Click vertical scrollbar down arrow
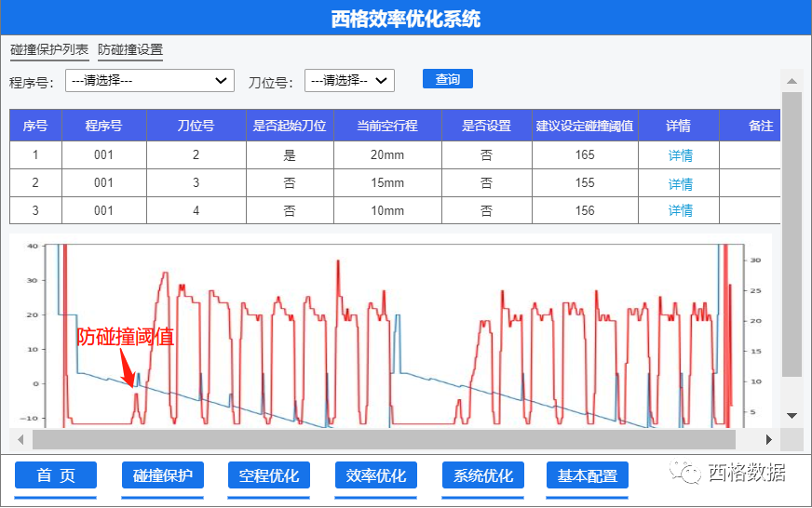Screen dimensions: 812x508 792,415
